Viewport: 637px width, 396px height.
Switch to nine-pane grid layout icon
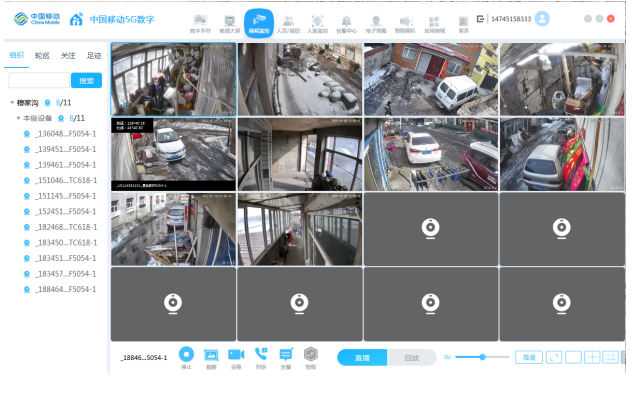pyautogui.click(x=610, y=357)
